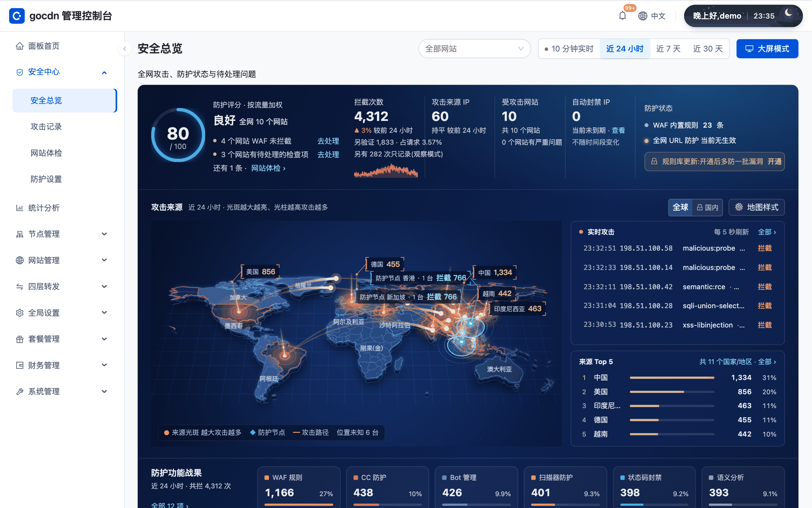Open 网站体检 sidebar item
The width and height of the screenshot is (812, 508).
tap(64, 153)
